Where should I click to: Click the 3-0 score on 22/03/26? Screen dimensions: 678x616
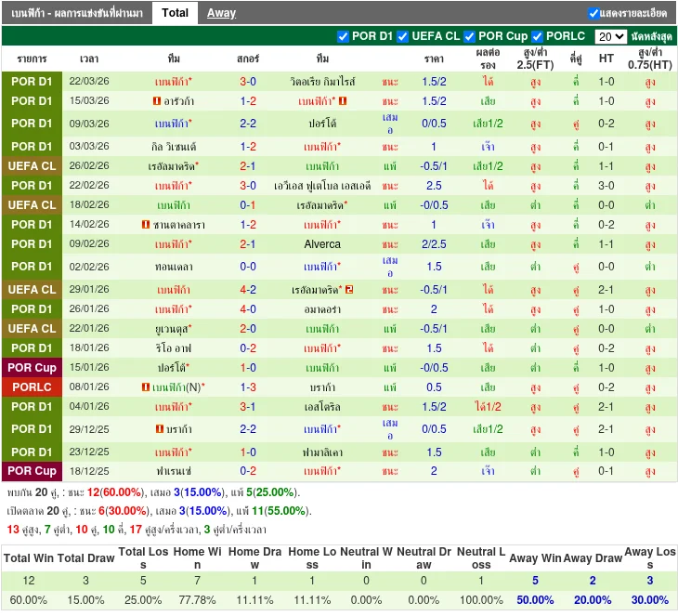248,82
